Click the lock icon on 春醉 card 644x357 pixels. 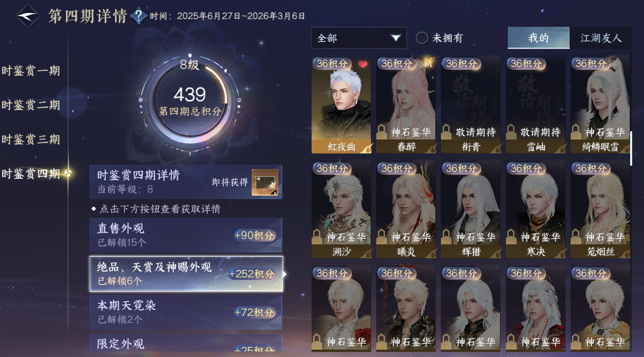tap(382, 131)
